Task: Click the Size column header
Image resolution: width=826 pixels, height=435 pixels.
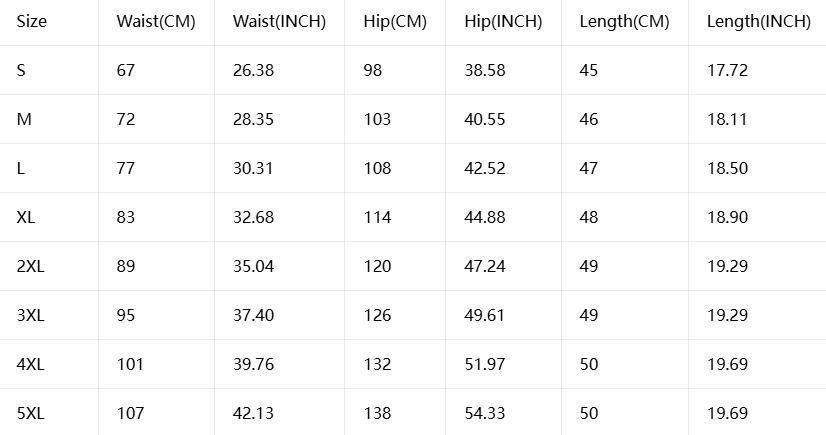Action: tap(32, 22)
